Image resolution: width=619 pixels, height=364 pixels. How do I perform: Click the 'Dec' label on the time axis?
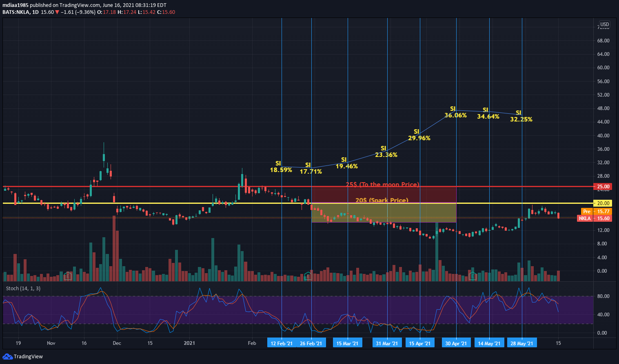pyautogui.click(x=117, y=343)
